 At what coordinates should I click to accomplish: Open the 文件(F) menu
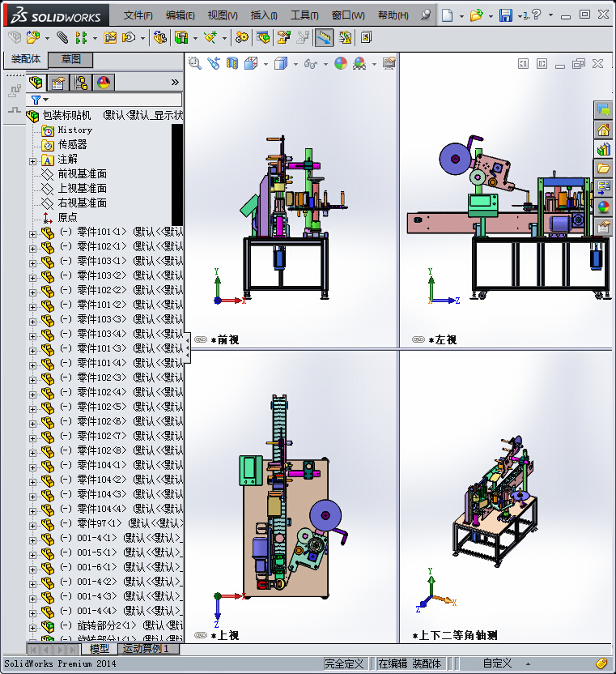point(138,15)
